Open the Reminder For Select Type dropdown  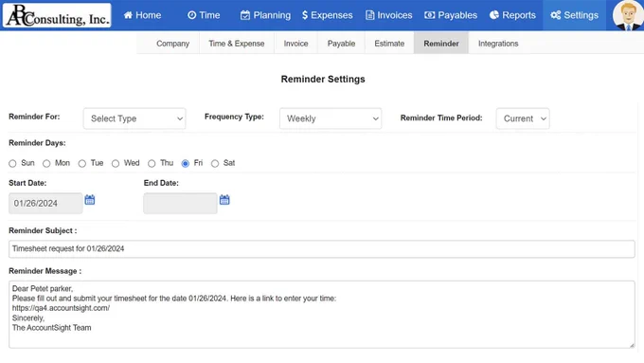click(134, 118)
